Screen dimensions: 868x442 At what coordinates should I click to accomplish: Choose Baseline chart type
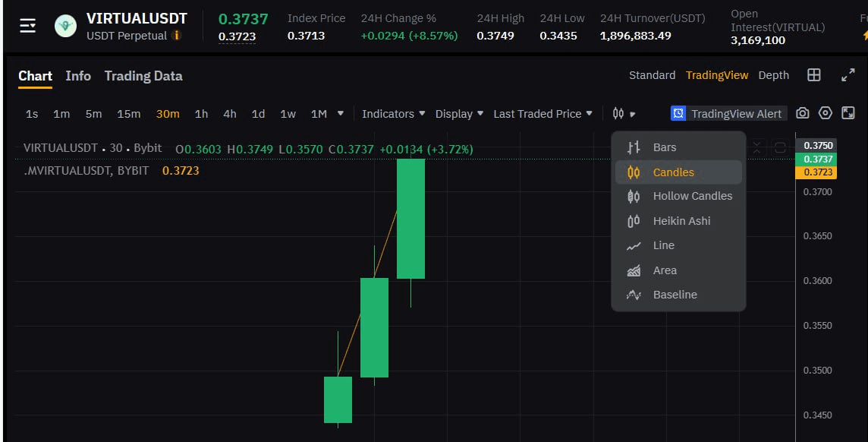coord(678,295)
